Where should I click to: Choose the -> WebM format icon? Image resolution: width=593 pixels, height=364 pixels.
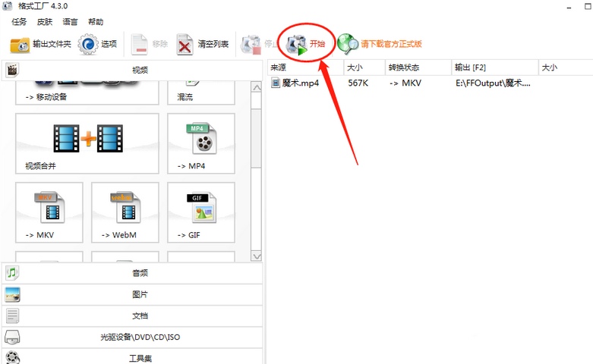[125, 213]
